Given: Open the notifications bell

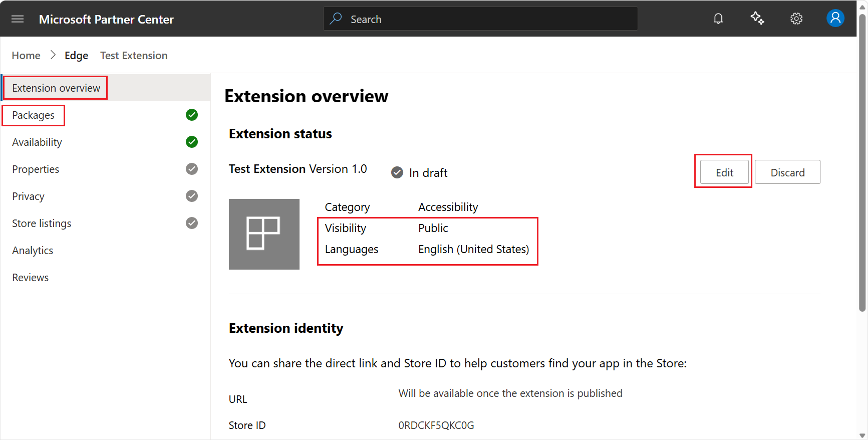Looking at the screenshot, I should [718, 19].
